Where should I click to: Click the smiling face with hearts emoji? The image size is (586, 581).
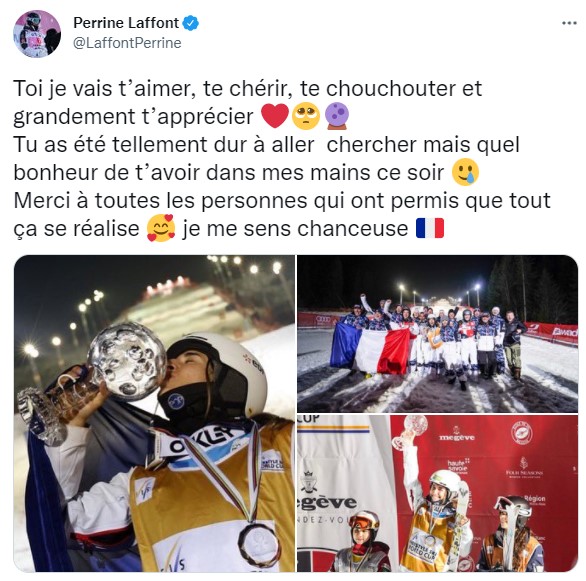(161, 228)
